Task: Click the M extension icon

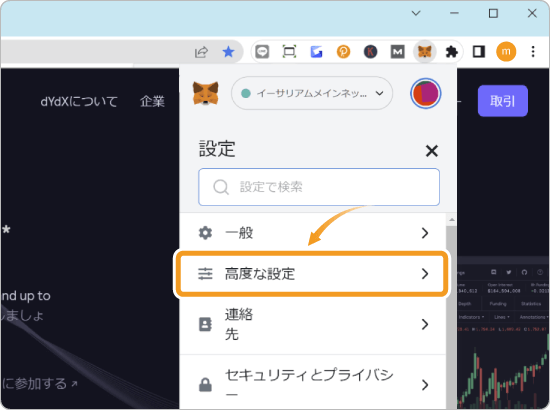Action: pyautogui.click(x=397, y=52)
